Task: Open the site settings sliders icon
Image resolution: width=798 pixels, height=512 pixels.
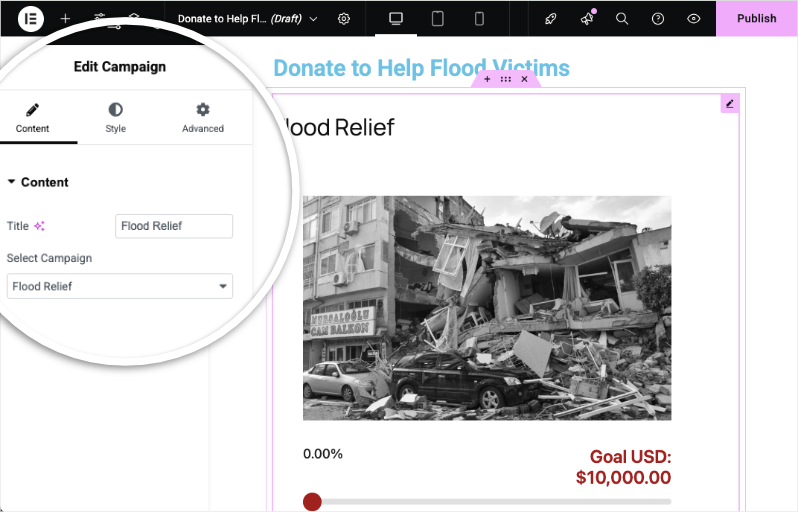Action: [x=100, y=17]
